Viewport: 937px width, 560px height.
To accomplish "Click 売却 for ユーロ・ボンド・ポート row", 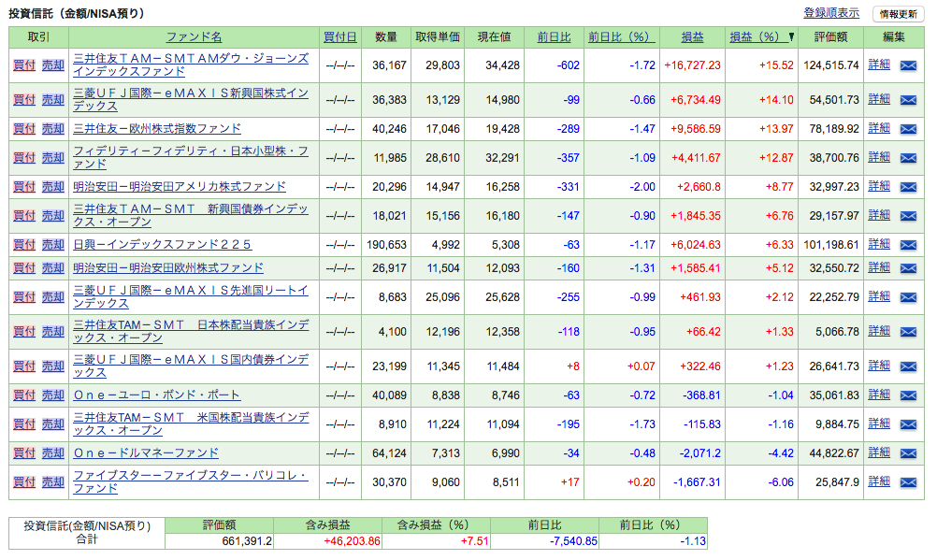I will tap(53, 395).
